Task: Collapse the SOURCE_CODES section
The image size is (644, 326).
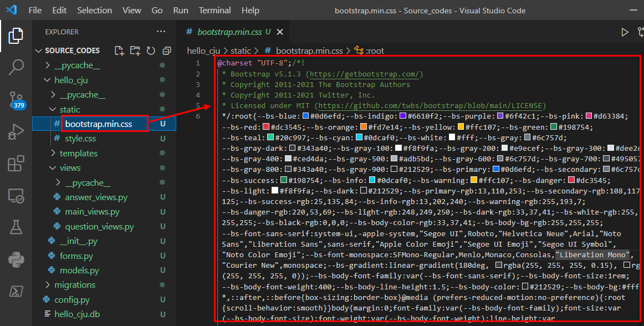Action: (39, 50)
